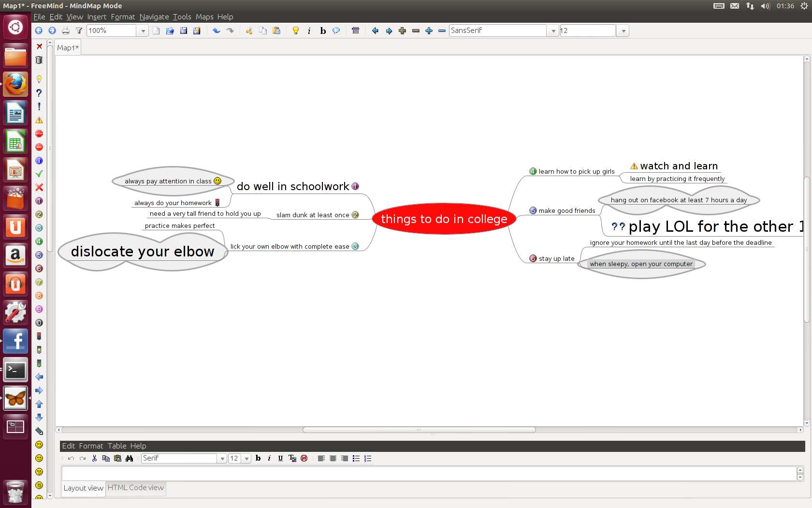Switch to HTML Code view tab
The width and height of the screenshot is (812, 508).
(135, 488)
